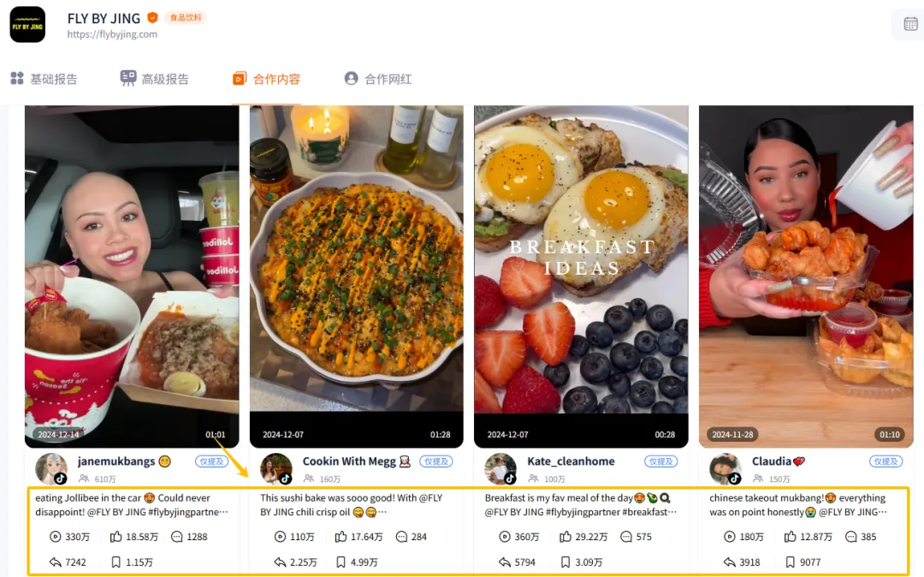Select the 合作网红 tab
Screen dimensions: 924x577
[378, 79]
